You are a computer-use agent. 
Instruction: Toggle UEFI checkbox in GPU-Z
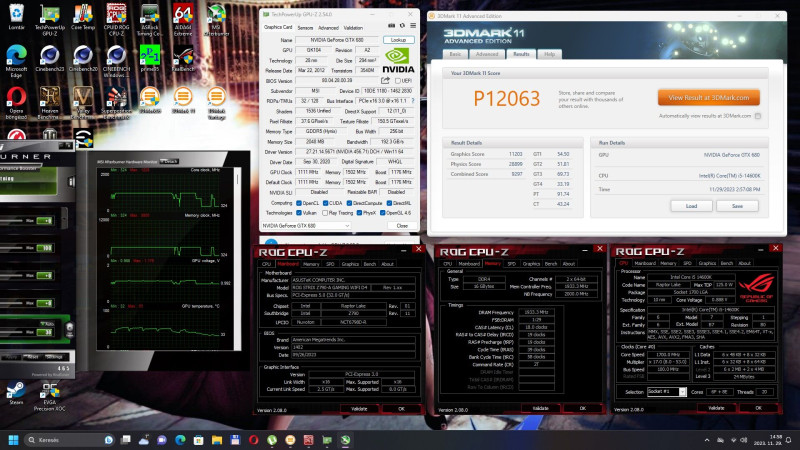(398, 81)
